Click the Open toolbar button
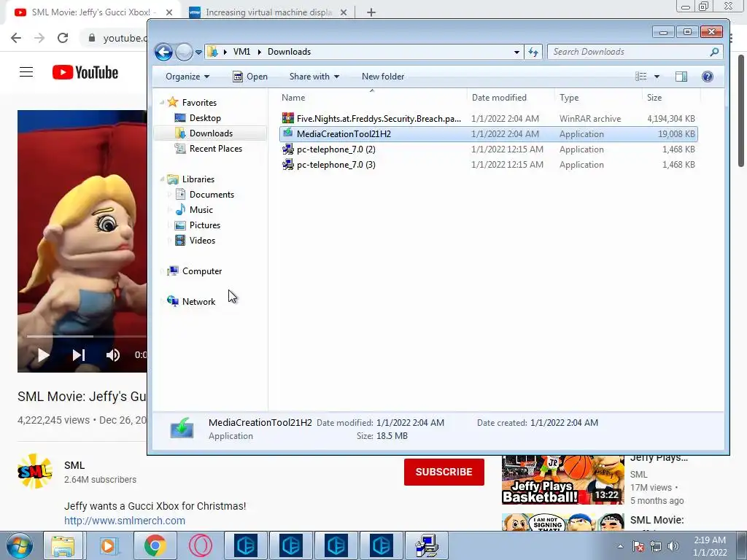 click(x=250, y=76)
